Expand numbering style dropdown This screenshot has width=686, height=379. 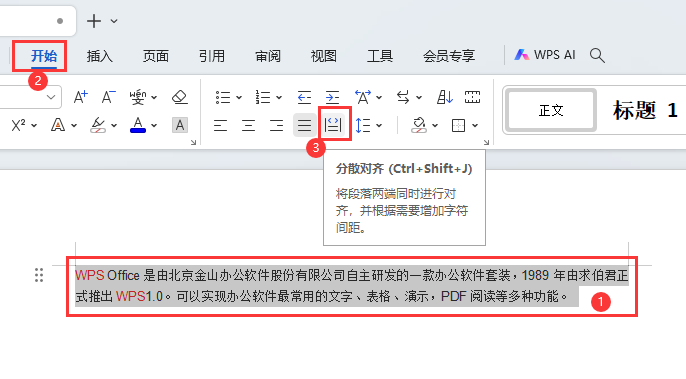pyautogui.click(x=279, y=98)
